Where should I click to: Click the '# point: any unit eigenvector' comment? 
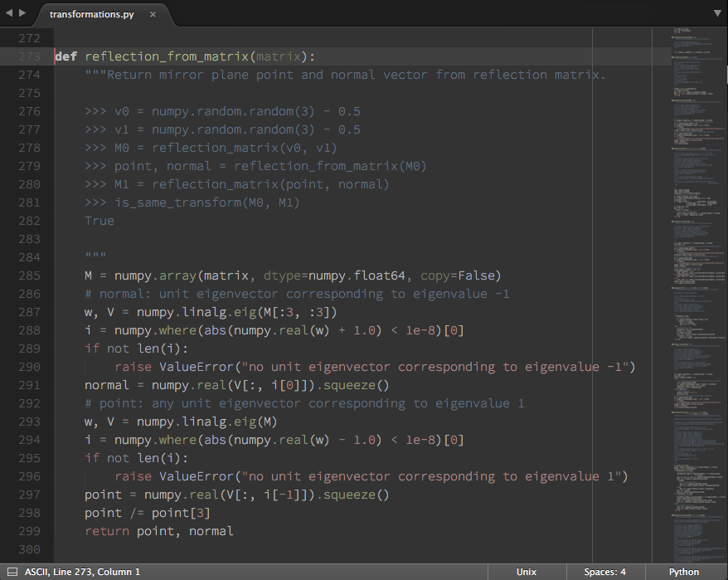click(304, 403)
